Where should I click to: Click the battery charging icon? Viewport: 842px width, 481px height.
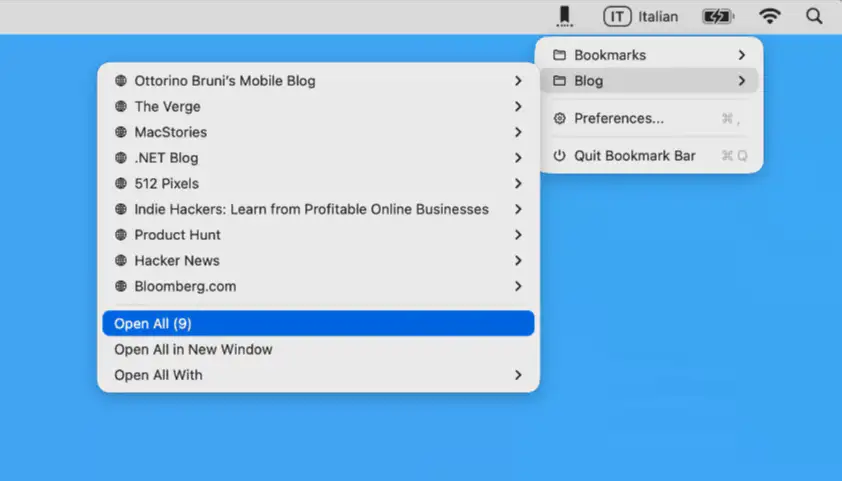click(x=717, y=16)
